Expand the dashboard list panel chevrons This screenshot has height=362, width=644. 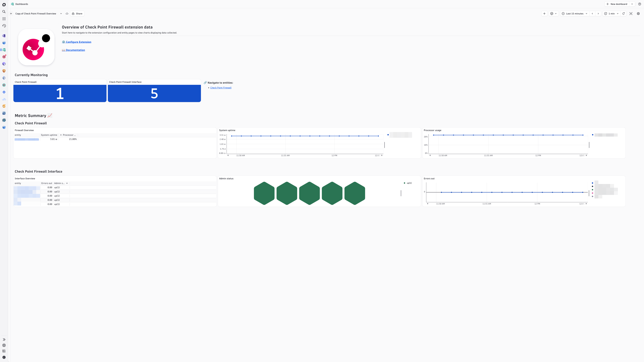[11, 14]
